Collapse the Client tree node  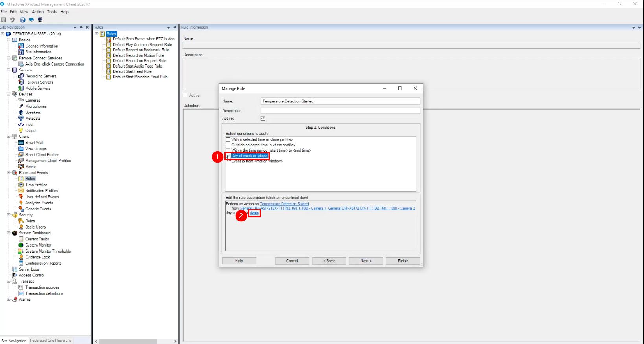[x=9, y=136]
